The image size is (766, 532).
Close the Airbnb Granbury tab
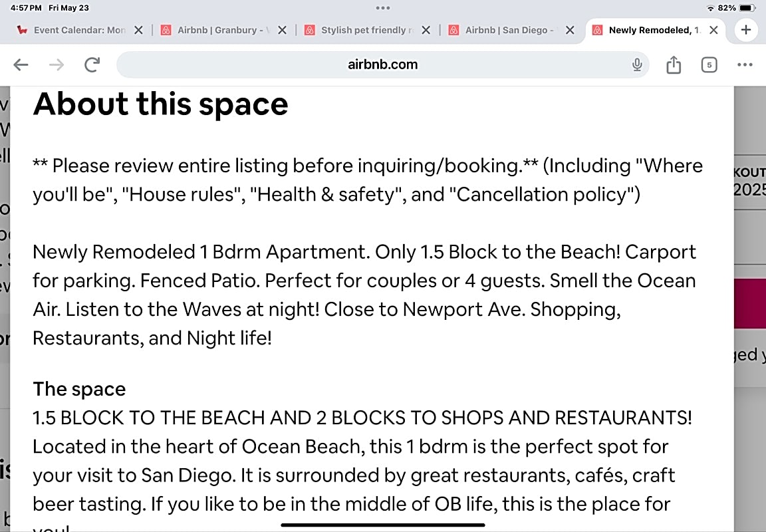click(283, 30)
